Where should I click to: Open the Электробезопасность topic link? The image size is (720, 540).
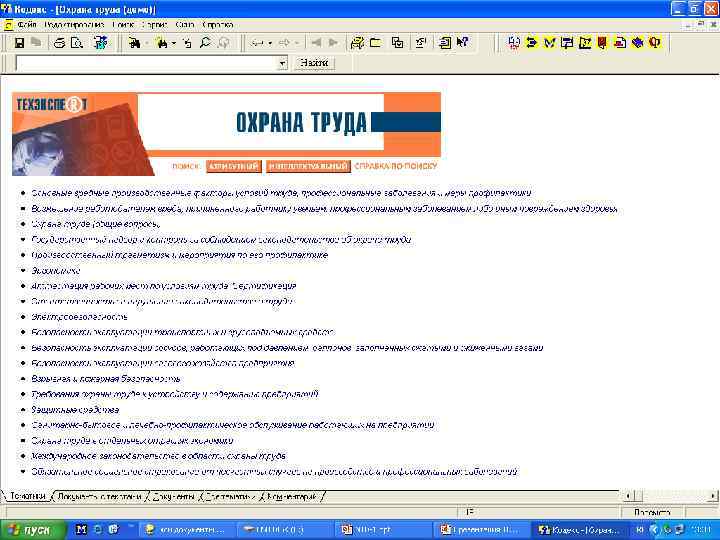[79, 317]
